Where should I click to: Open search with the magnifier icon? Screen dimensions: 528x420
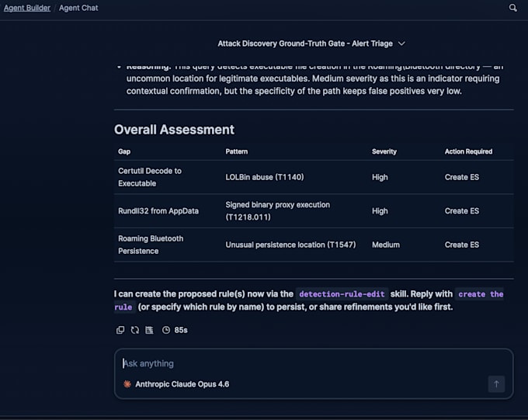512,8
